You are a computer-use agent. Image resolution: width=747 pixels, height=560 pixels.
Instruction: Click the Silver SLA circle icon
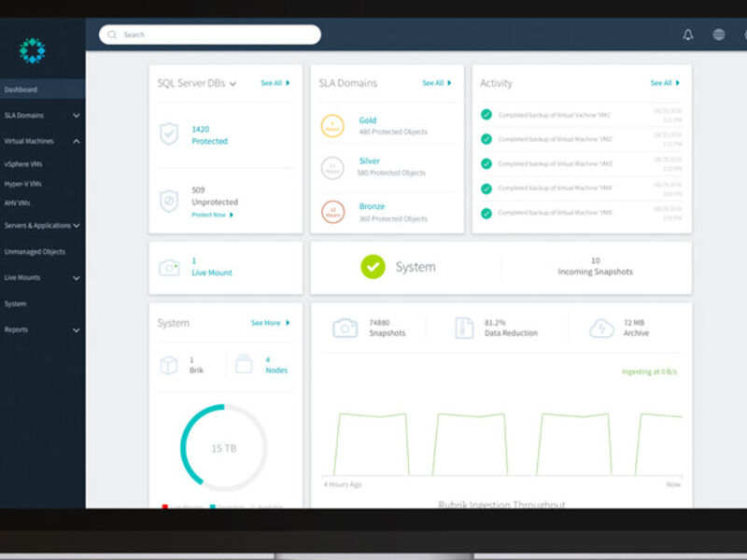[332, 168]
